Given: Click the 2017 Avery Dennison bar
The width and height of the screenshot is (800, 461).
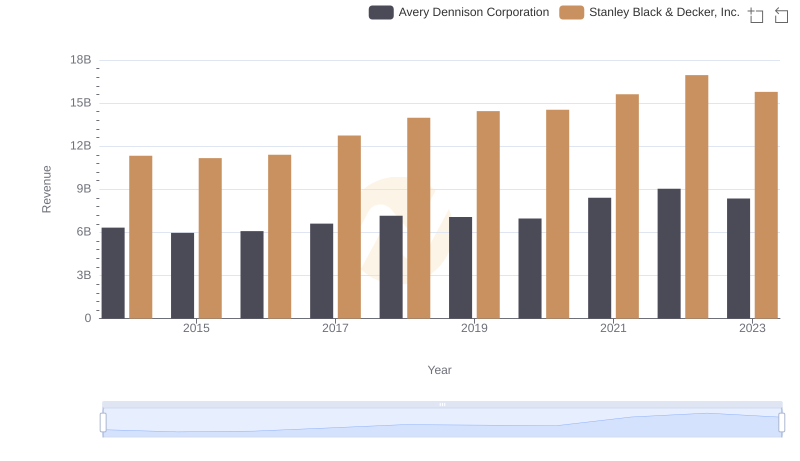Looking at the screenshot, I should pos(321,271).
